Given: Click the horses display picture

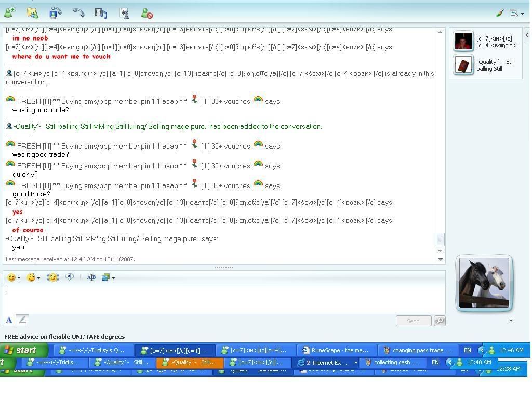Looking at the screenshot, I should (484, 283).
